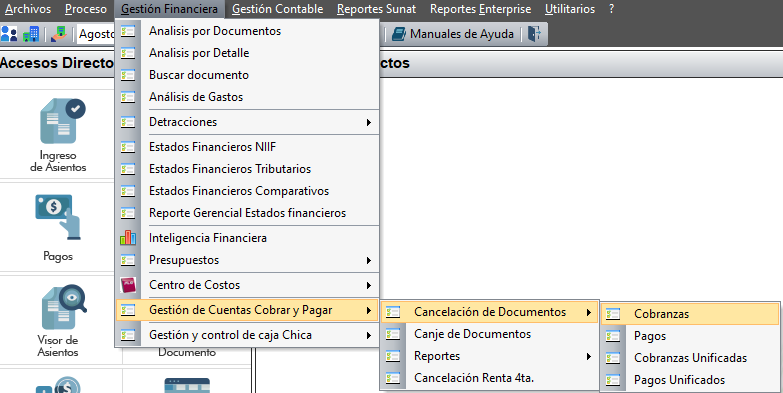This screenshot has width=783, height=393.
Task: Click the icon beside Cobranzas
Action: (613, 314)
